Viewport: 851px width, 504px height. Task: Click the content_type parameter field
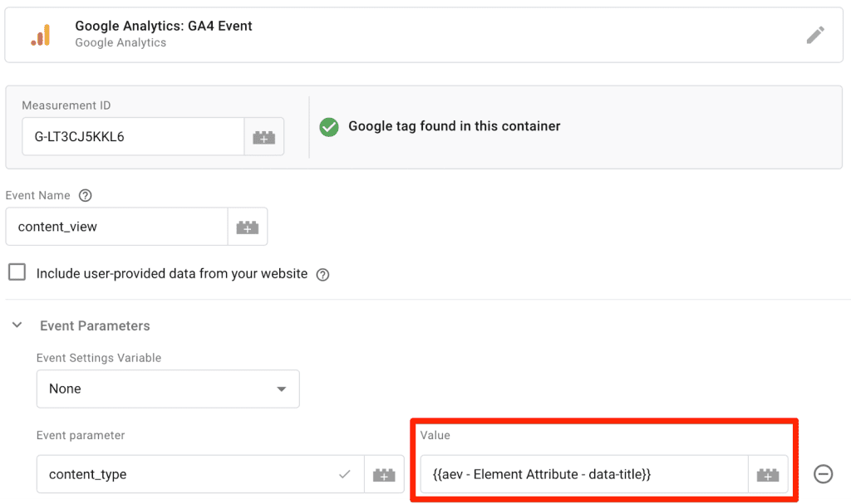(166, 474)
